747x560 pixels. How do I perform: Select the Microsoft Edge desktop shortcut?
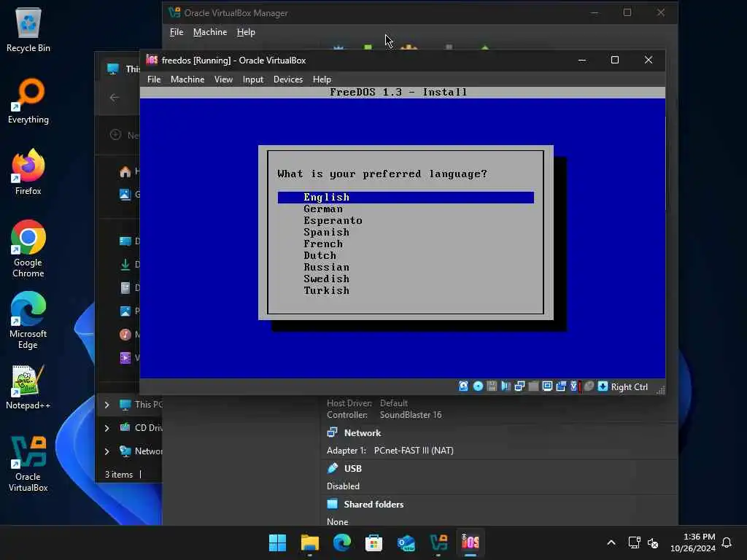coord(28,320)
